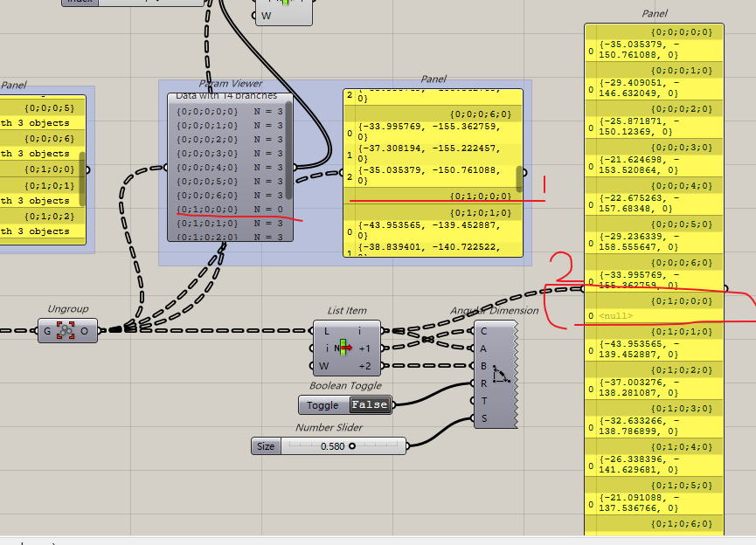Click the Boolean Toggle output grip
This screenshot has height=545, width=756.
[393, 404]
